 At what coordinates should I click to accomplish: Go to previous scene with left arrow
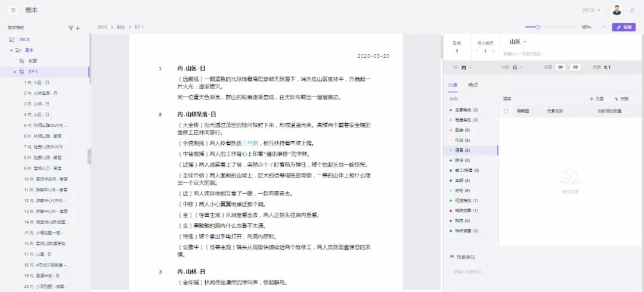tap(476, 51)
